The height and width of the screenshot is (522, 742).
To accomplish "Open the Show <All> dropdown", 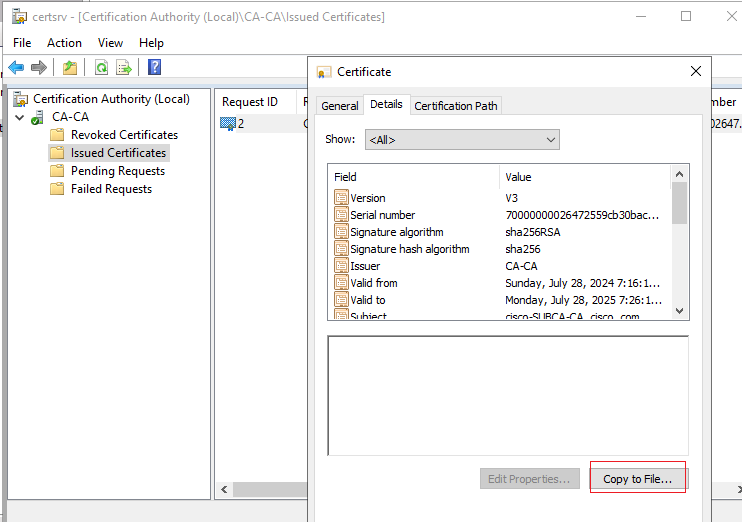I will tap(462, 140).
